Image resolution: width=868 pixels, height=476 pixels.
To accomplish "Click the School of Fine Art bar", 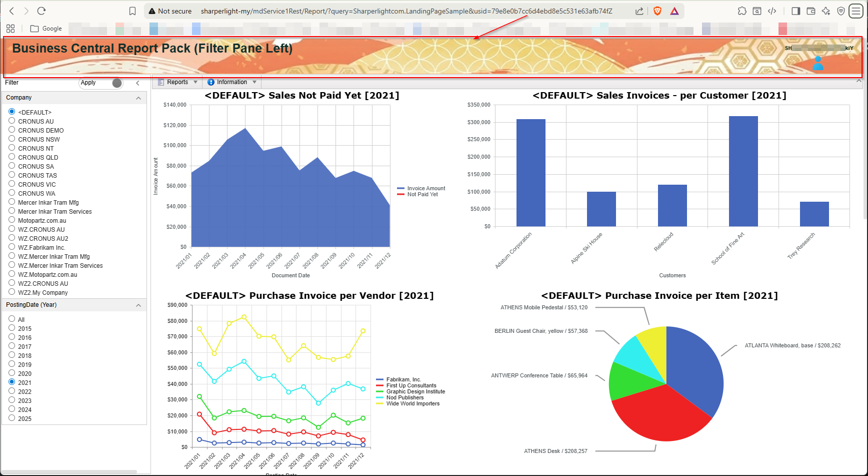I will (743, 171).
